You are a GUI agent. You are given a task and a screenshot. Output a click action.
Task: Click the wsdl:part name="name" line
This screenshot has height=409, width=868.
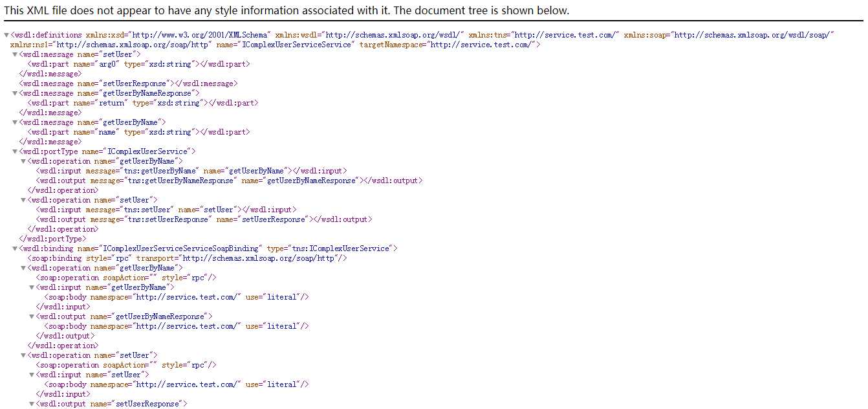[x=138, y=132]
